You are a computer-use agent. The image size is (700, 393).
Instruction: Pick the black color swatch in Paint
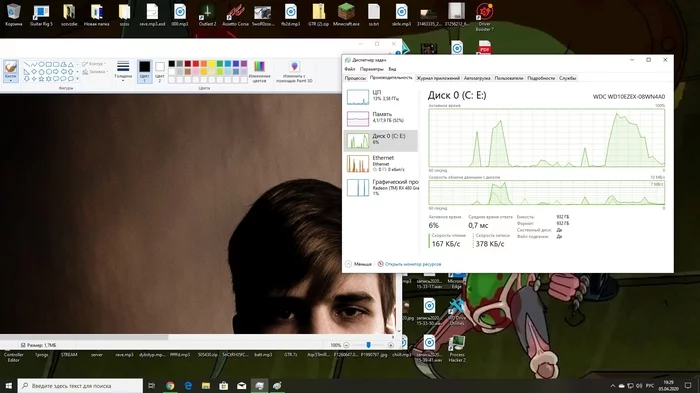pos(172,64)
